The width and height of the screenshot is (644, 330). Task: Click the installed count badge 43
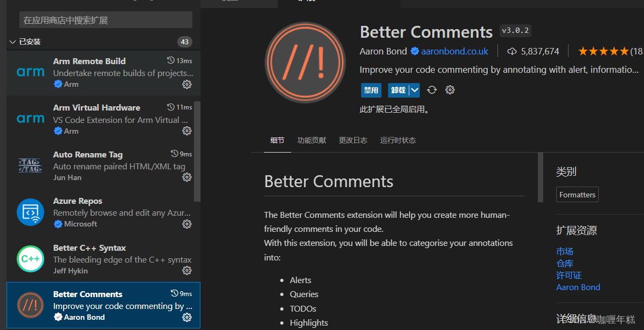(x=185, y=42)
